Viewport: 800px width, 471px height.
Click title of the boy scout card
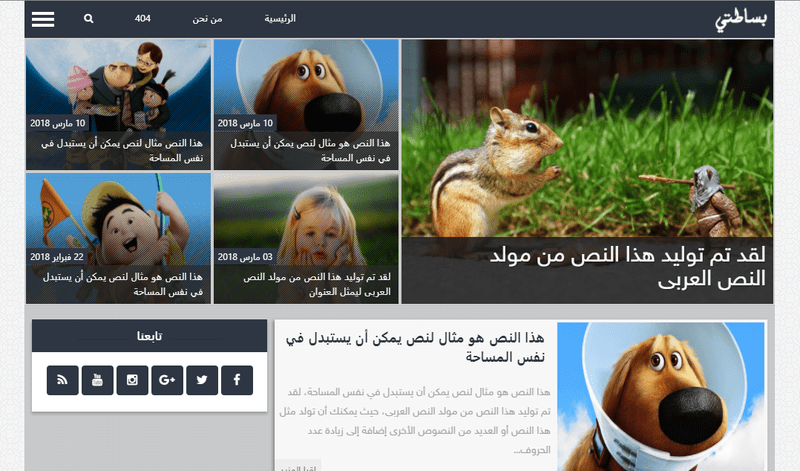[122, 284]
